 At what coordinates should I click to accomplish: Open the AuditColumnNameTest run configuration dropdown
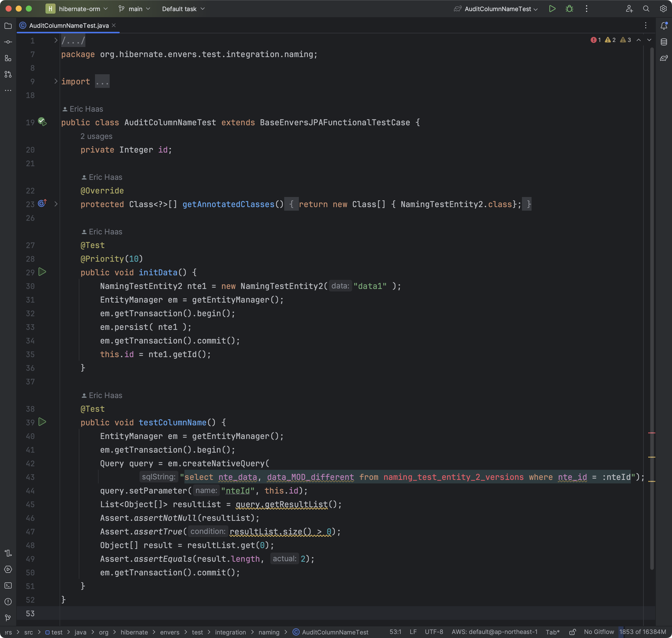coord(500,9)
